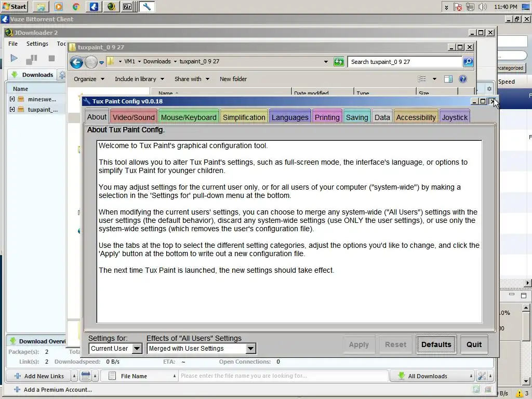The width and height of the screenshot is (532, 399).
Task: Switch to the Mouse/Keyboard tab
Action: pos(189,117)
